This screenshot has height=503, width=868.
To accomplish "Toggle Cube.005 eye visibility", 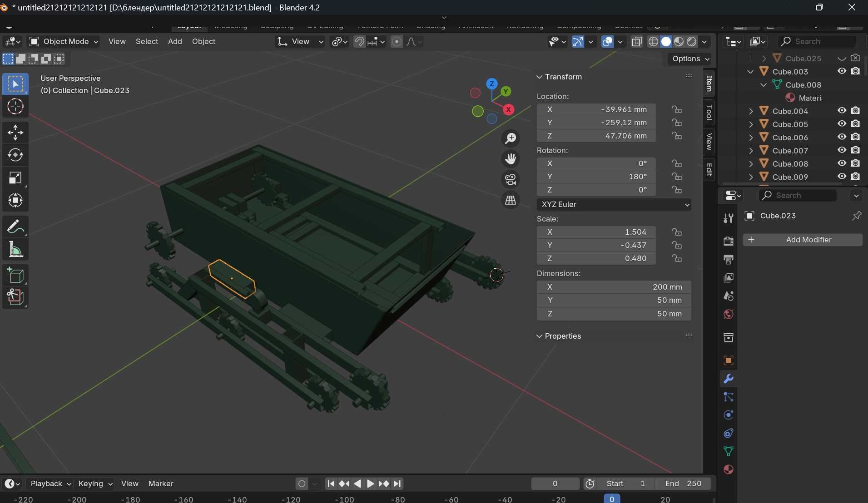I will click(842, 124).
